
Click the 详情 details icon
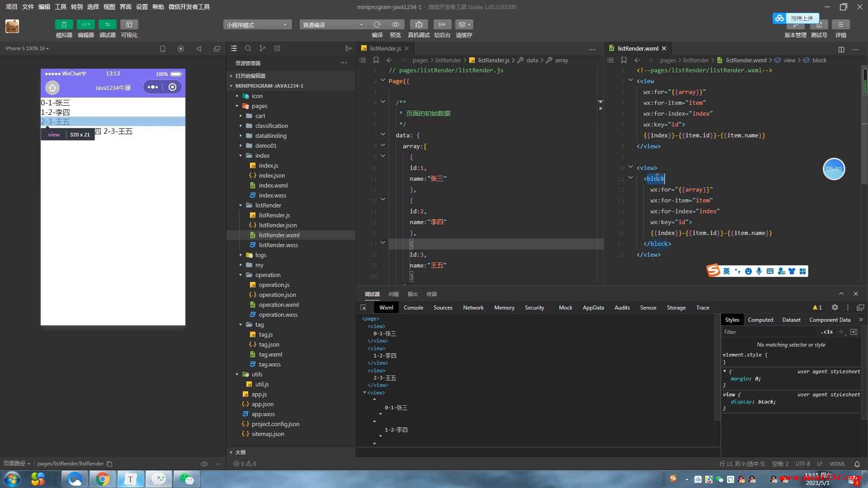[x=840, y=24]
